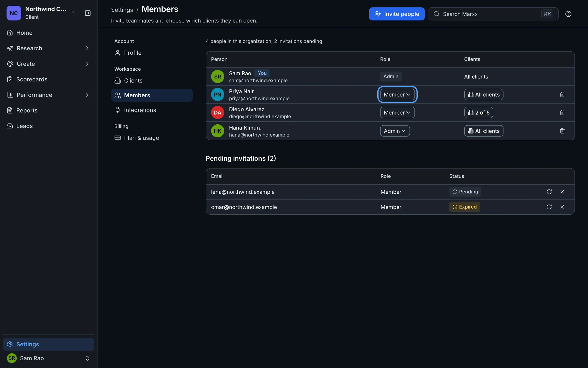Remove Diego Alvarez using trash icon
The height and width of the screenshot is (368, 588).
click(562, 112)
